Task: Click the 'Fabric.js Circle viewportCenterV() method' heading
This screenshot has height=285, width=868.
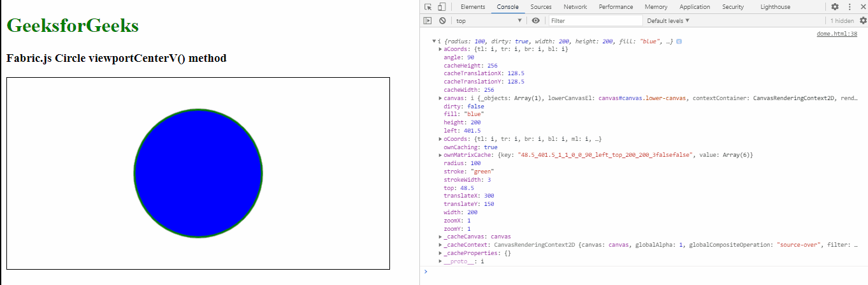Action: click(x=117, y=58)
